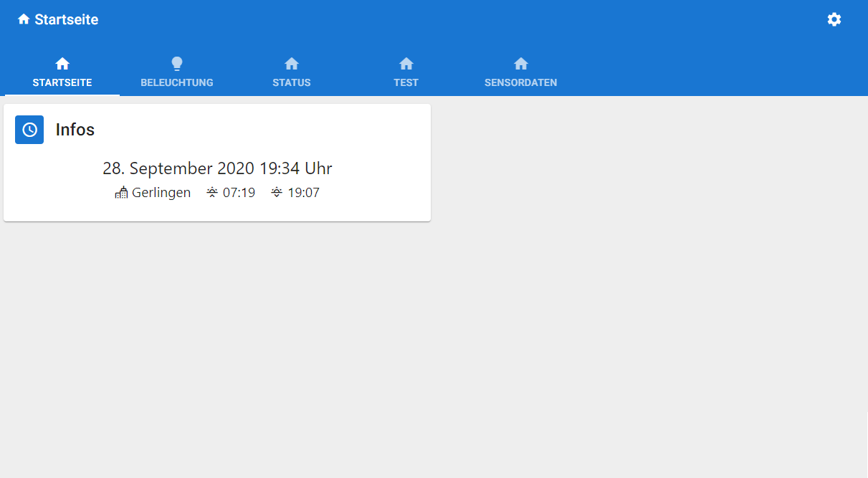Click the sunset time 19:07
868x478 pixels.
pyautogui.click(x=303, y=192)
